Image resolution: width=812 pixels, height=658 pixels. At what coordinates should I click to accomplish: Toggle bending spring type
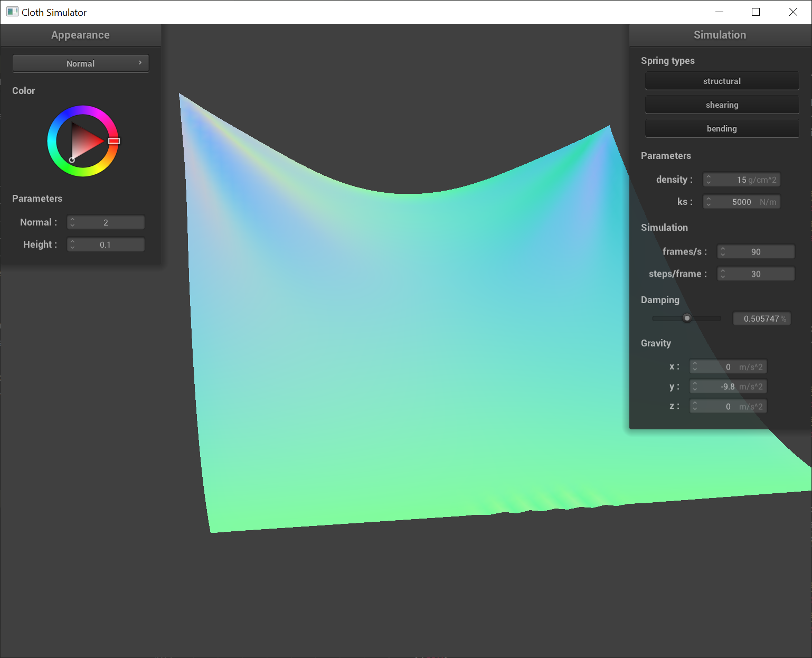(722, 128)
